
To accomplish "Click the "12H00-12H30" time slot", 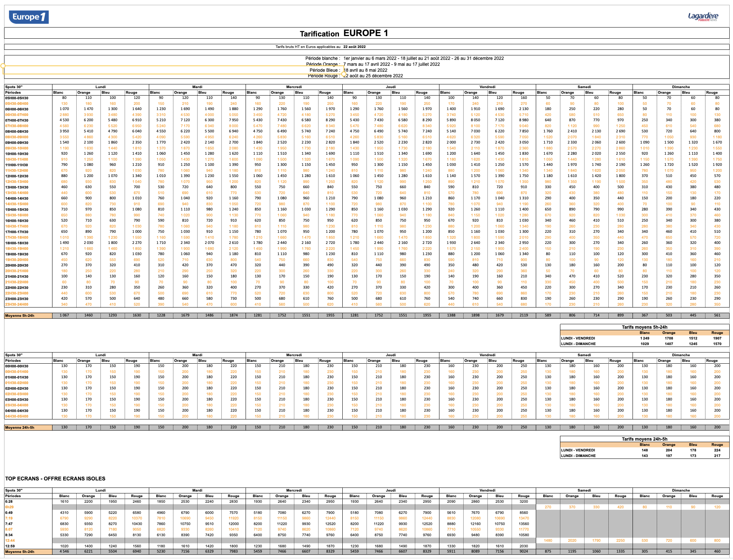I will click(x=17, y=176).
